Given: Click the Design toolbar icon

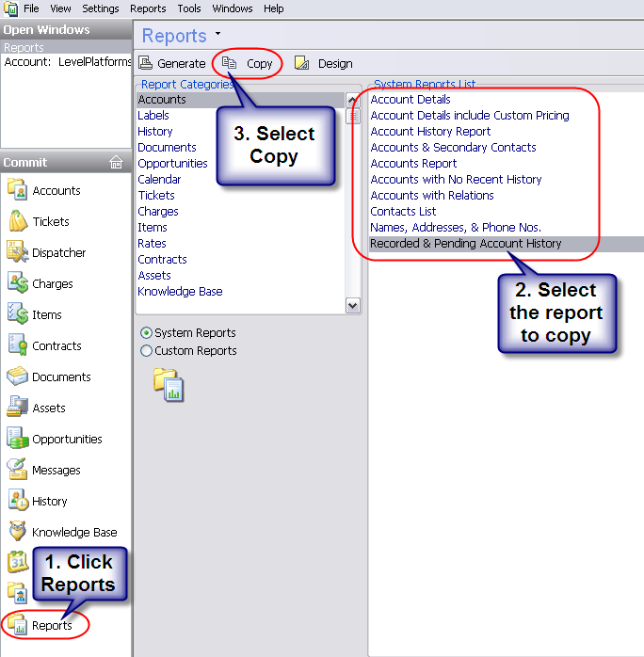Looking at the screenshot, I should click(302, 63).
